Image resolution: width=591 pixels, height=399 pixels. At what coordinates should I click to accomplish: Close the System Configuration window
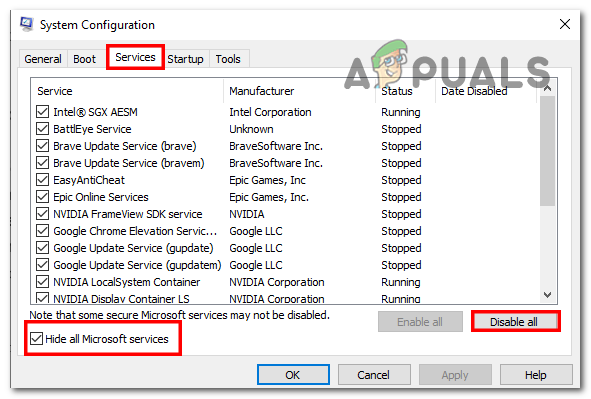(565, 24)
